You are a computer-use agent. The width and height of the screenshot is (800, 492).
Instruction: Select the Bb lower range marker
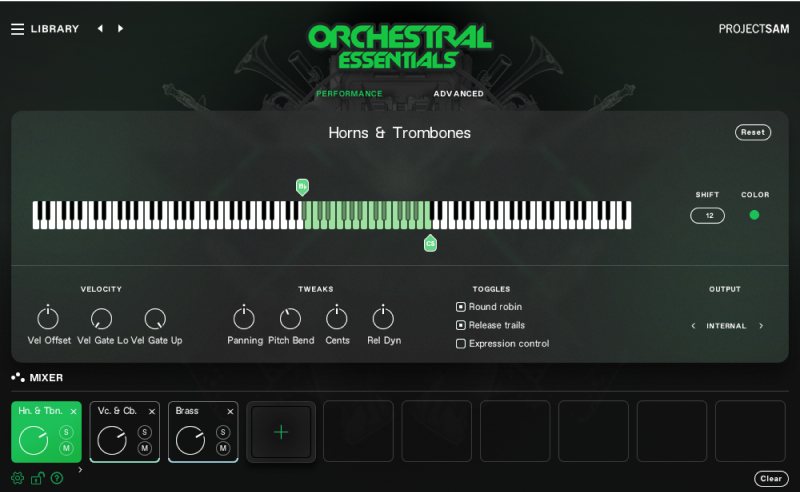point(302,187)
